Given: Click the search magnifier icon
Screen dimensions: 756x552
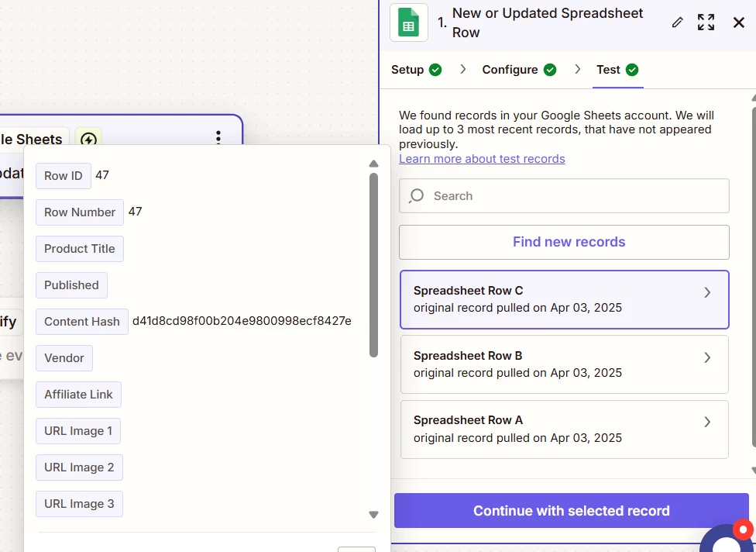Looking at the screenshot, I should [416, 196].
